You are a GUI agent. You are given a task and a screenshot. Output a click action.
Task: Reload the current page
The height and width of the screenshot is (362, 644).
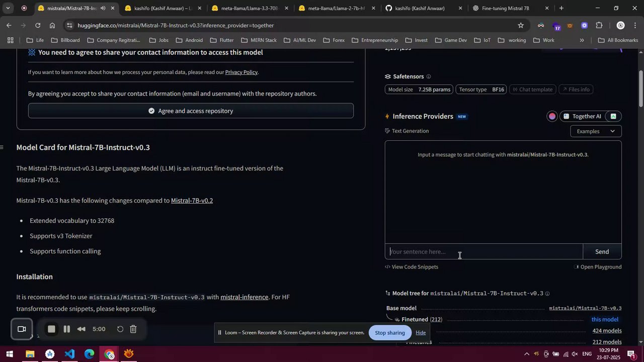click(x=38, y=25)
